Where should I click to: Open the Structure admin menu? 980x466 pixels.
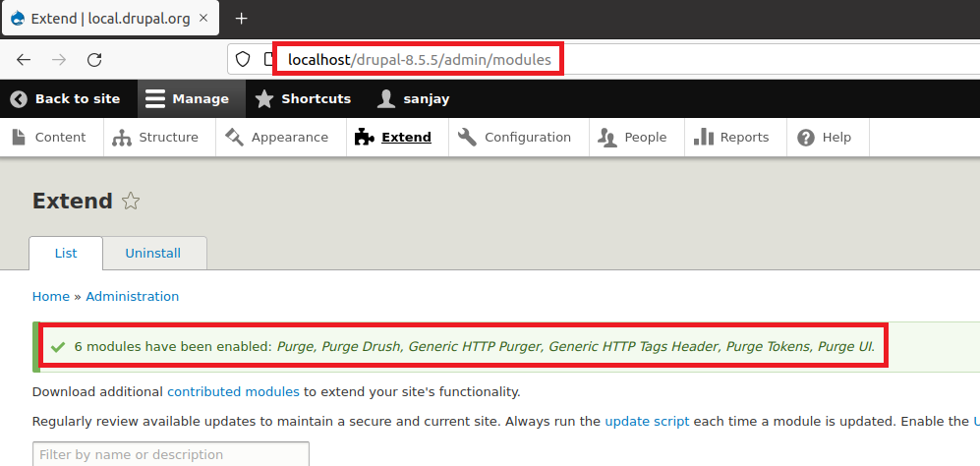coord(155,138)
